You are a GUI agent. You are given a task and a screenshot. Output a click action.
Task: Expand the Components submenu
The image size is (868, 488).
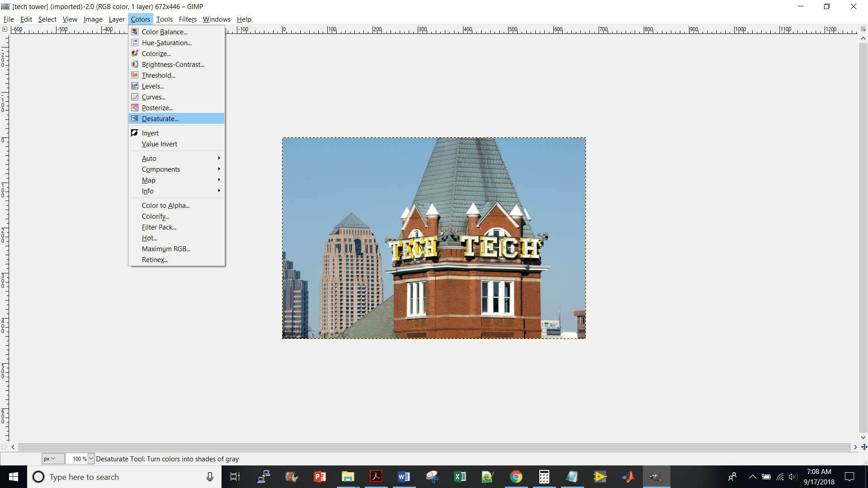(x=161, y=169)
